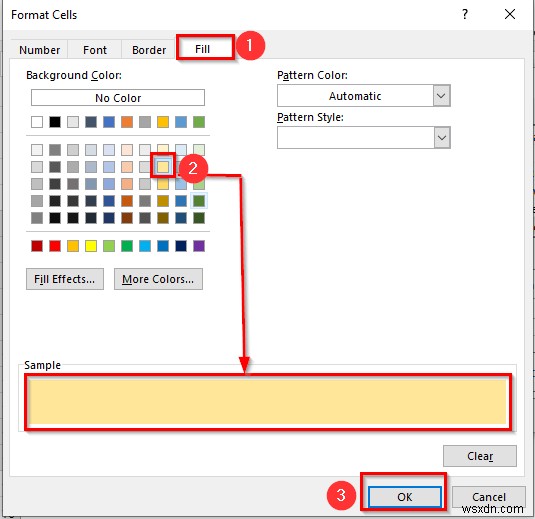Confirm with the OK button

pos(405,497)
